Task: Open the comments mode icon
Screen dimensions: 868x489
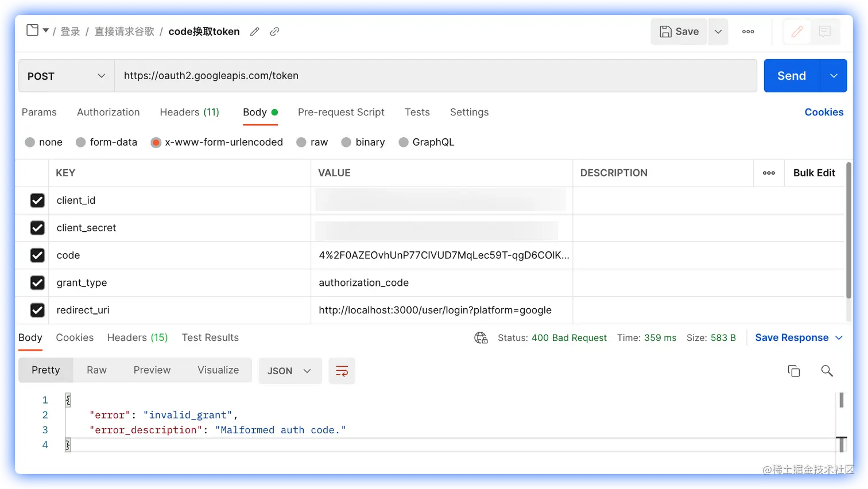Action: point(825,32)
